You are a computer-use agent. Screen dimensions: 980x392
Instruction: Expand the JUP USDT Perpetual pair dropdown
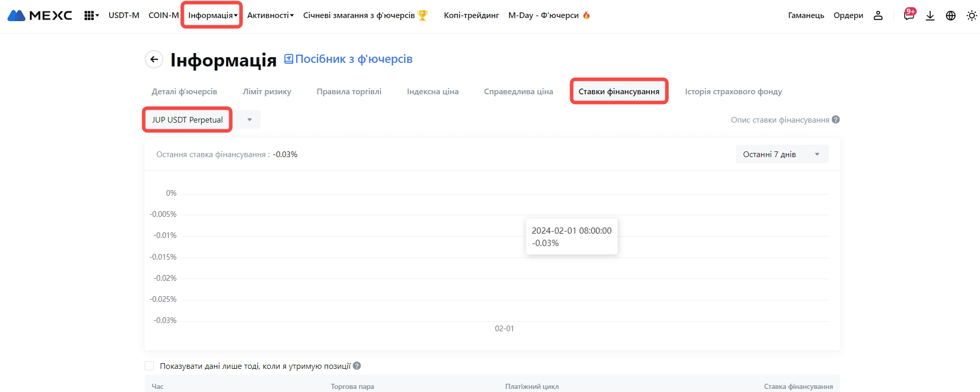249,120
